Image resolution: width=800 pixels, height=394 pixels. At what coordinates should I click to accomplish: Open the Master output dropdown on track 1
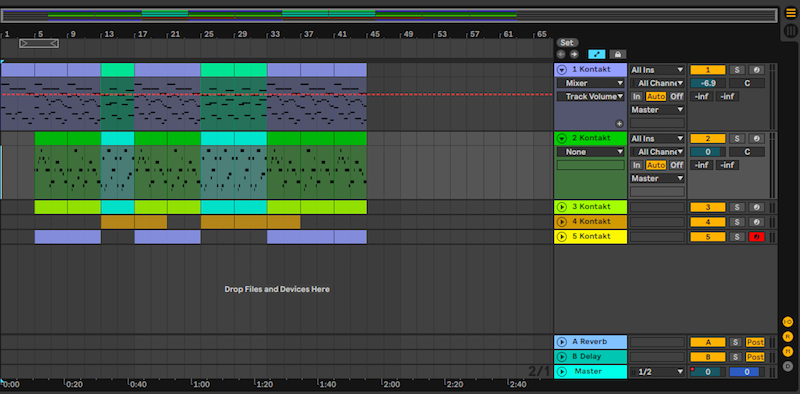(657, 110)
